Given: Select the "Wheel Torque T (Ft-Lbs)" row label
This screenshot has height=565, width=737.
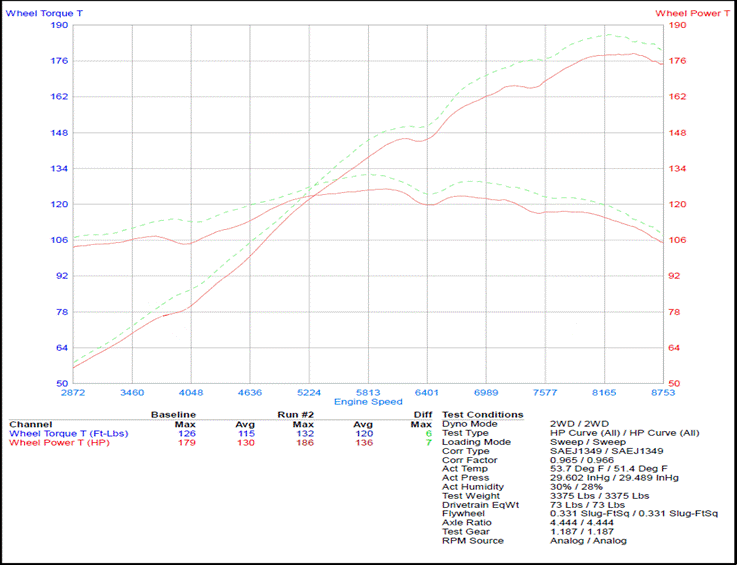Looking at the screenshot, I should [69, 433].
